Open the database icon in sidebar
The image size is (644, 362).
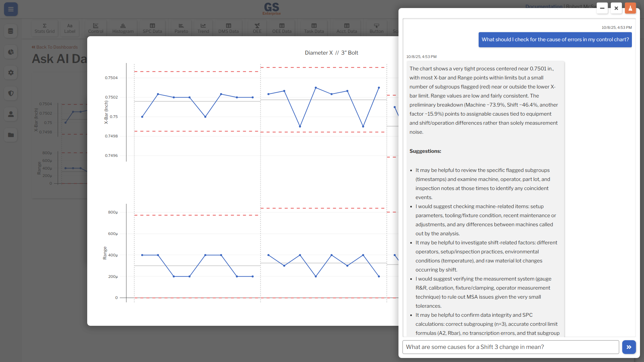[11, 31]
